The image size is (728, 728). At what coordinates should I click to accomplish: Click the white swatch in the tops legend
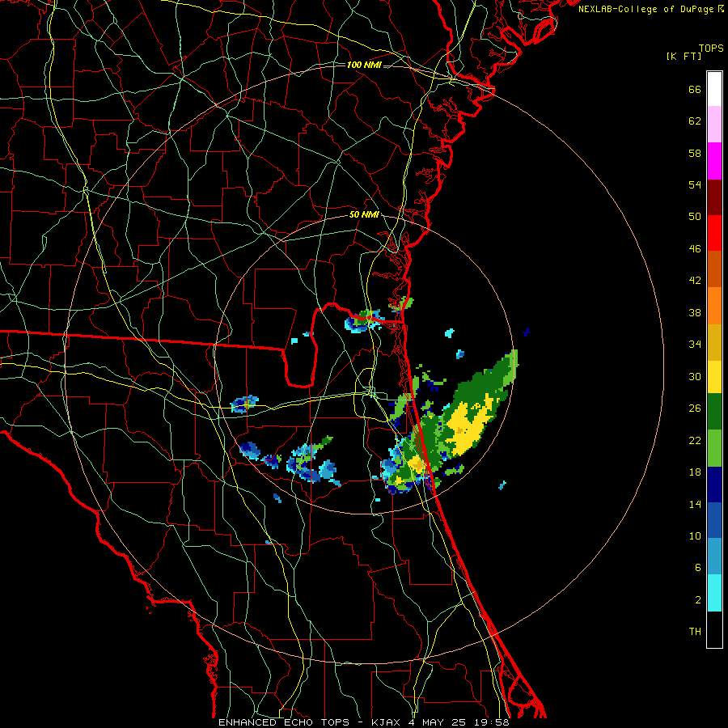(714, 89)
